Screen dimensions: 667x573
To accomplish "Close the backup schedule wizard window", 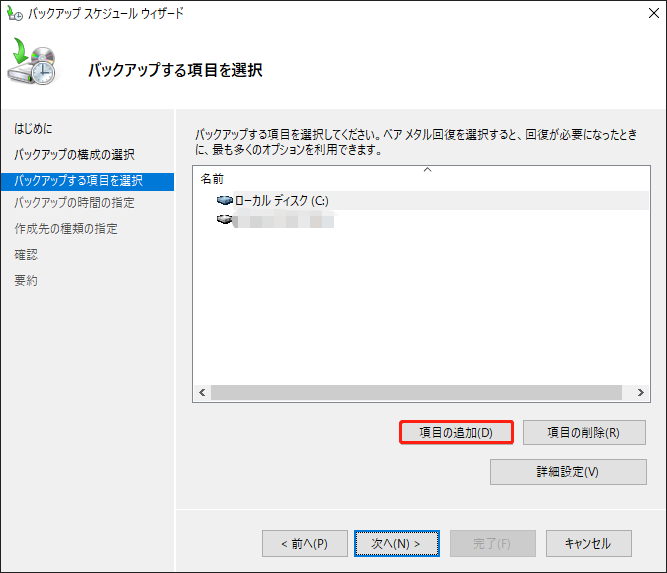I will tap(654, 13).
